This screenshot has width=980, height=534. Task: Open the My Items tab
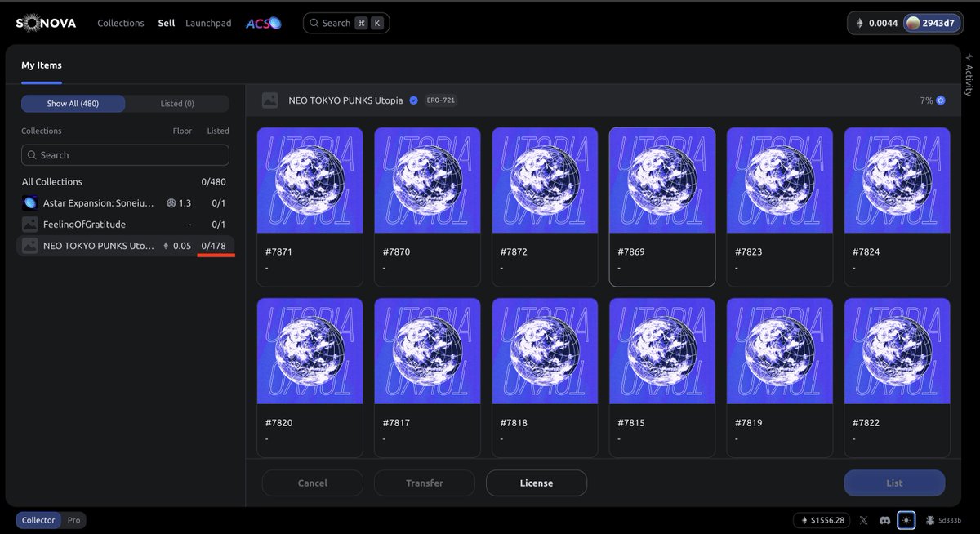coord(42,65)
